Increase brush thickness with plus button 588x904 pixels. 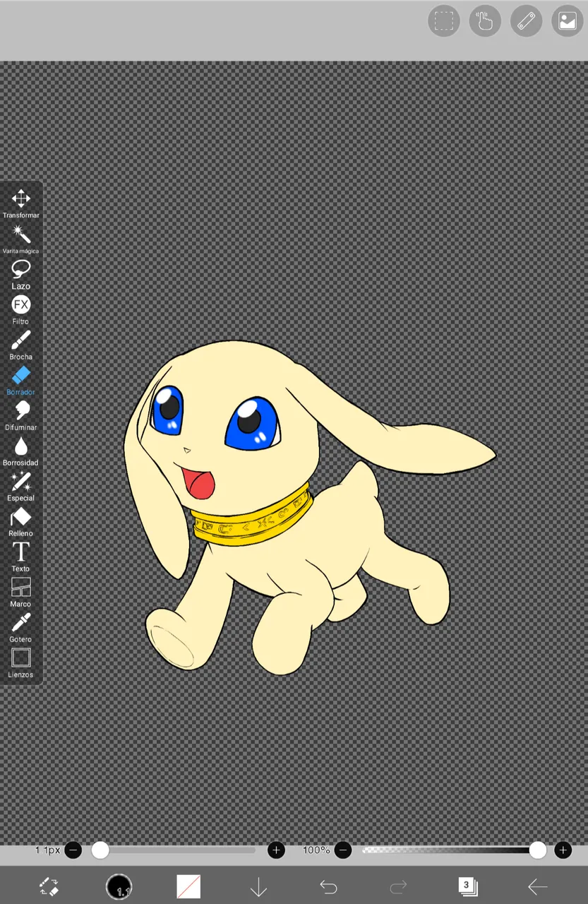coord(277,850)
